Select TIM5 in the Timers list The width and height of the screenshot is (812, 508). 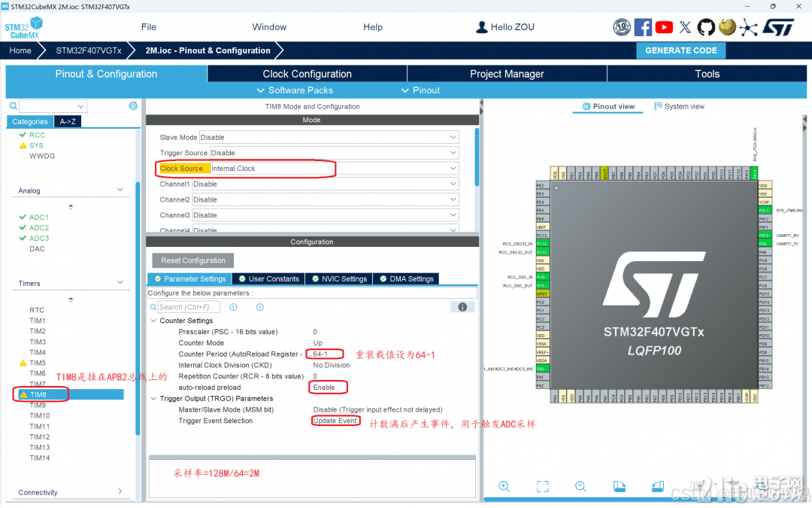coord(38,363)
